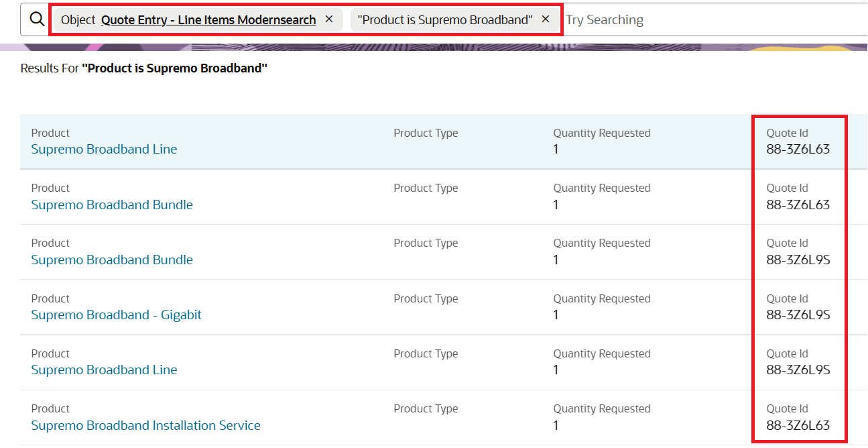Select the Quote Id value in the Installation Service row
This screenshot has height=448, width=868.
tap(798, 425)
